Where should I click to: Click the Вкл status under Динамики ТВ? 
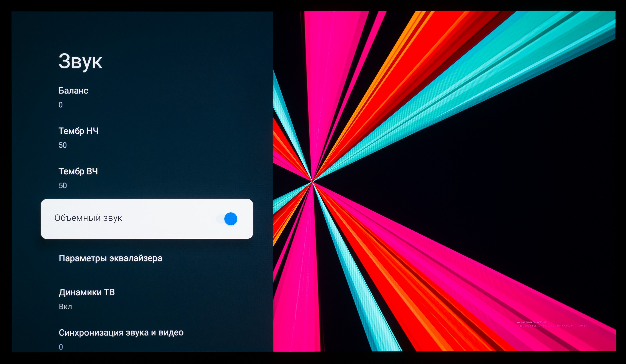(x=65, y=307)
